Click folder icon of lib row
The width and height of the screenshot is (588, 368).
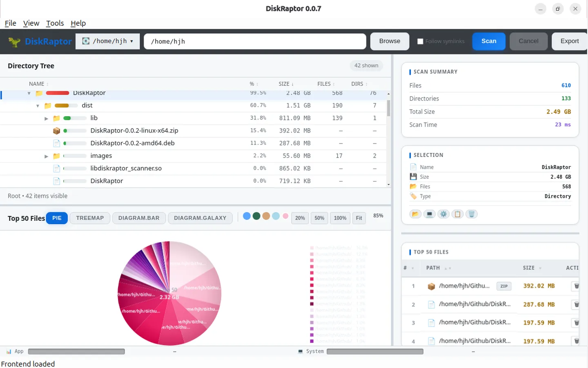point(56,118)
